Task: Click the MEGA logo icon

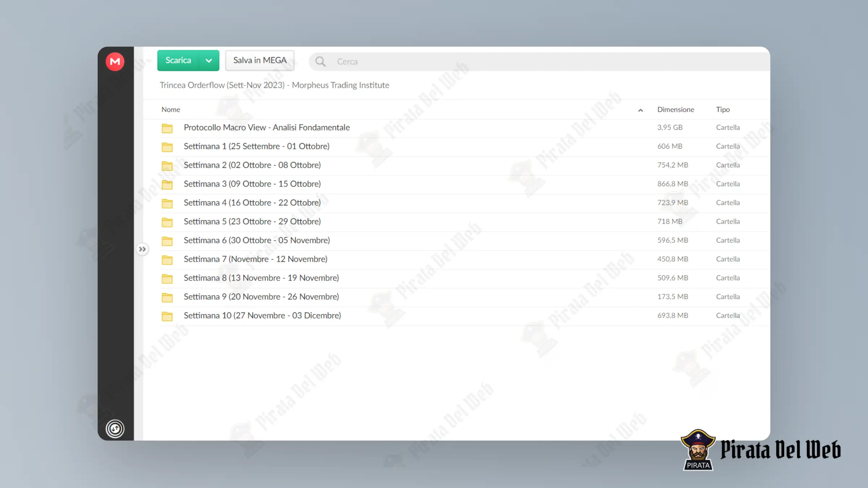Action: [115, 61]
